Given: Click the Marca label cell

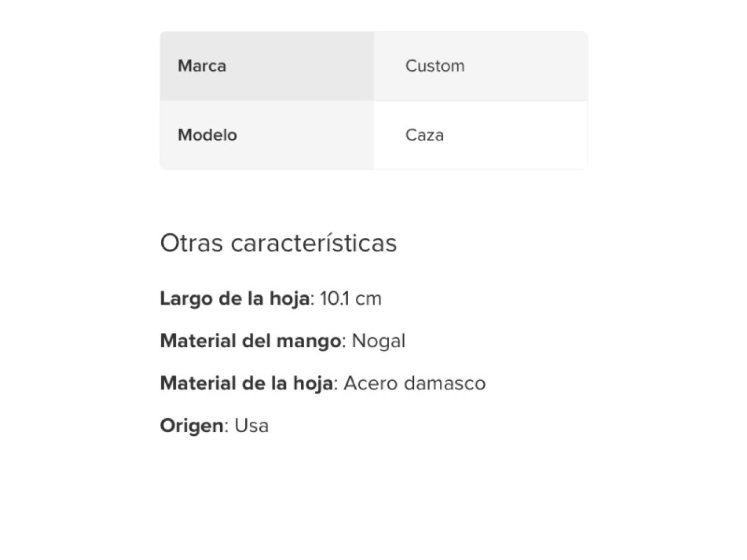Looking at the screenshot, I should pos(267,66).
